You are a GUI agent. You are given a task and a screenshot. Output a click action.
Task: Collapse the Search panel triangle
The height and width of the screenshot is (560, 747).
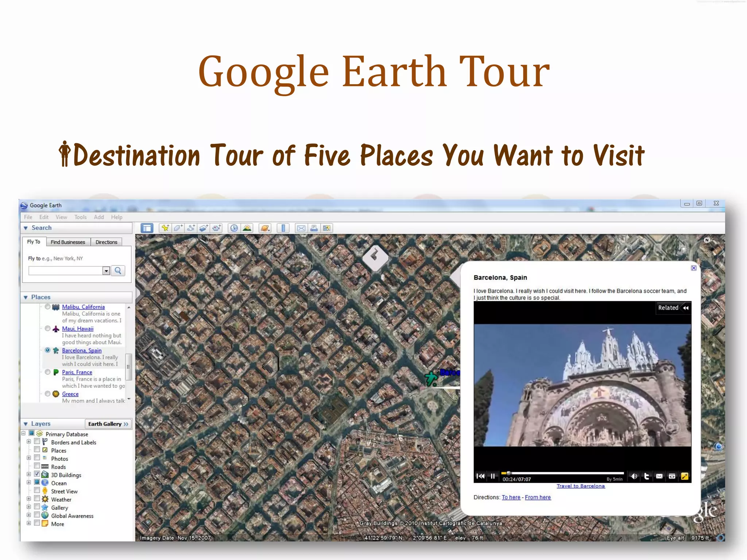click(26, 228)
